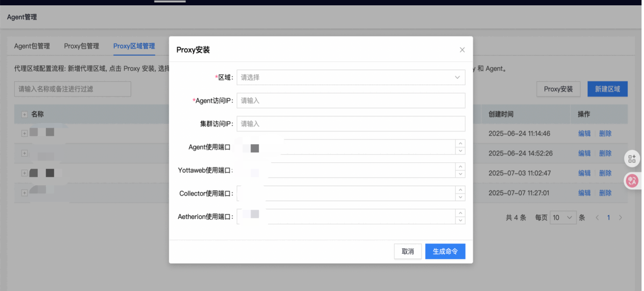Click 删除 for row 2025-07-03 11:02:47
Screen dimensions: 644x291
click(x=605, y=173)
